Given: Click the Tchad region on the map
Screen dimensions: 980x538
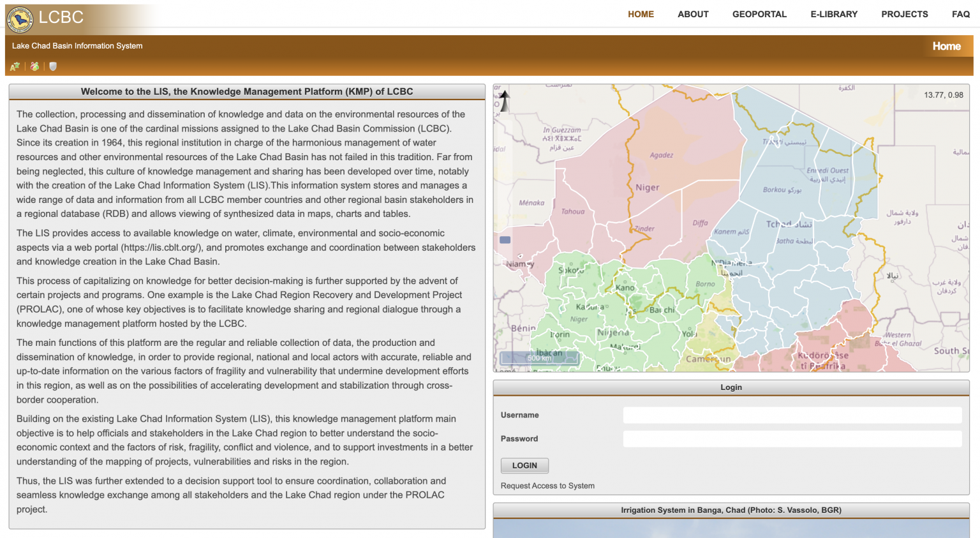Looking at the screenshot, I should (789, 224).
